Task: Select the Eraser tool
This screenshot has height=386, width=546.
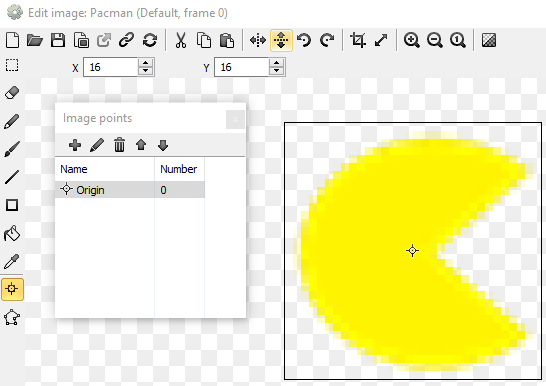Action: tap(12, 93)
